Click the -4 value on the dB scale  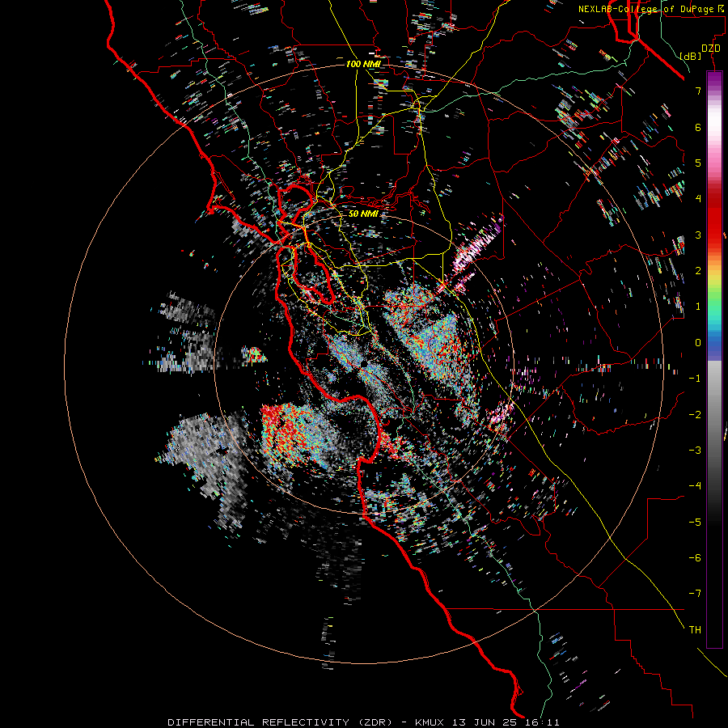click(695, 486)
